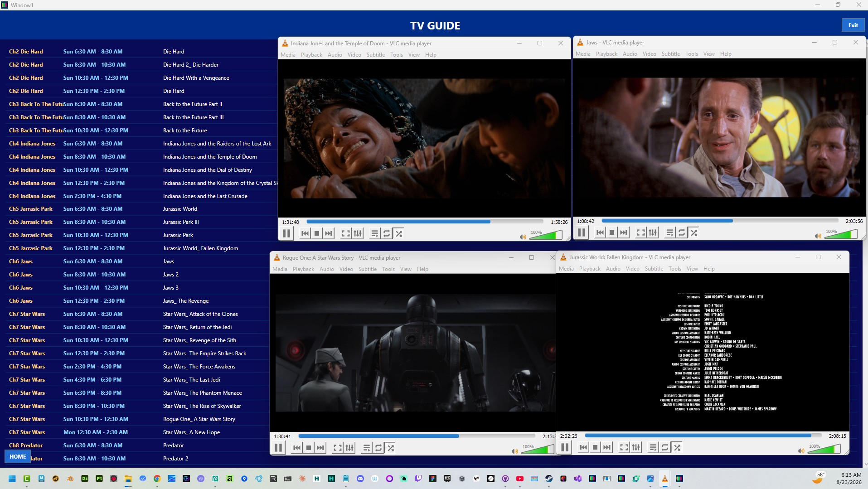Show the playlist in the Jurassic World window
868x489 pixels.
(653, 447)
